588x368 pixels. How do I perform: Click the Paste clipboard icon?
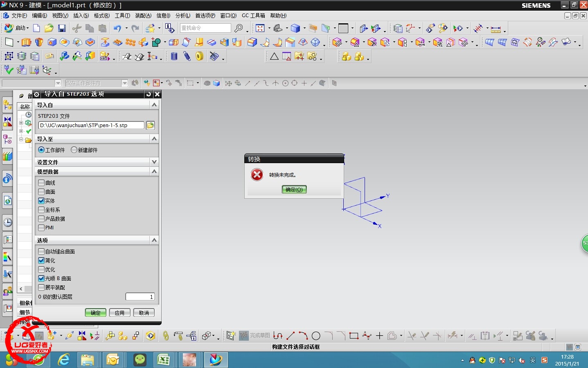point(102,28)
